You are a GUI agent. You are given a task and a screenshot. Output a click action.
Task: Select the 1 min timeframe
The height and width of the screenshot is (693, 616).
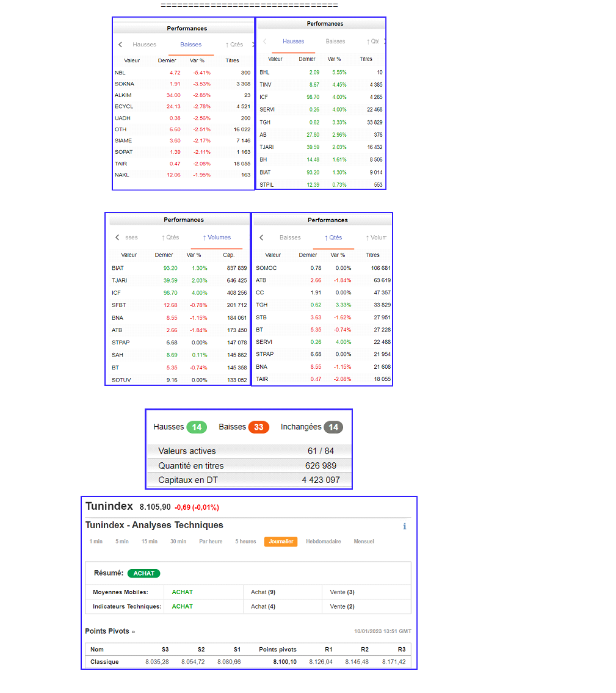(x=96, y=542)
